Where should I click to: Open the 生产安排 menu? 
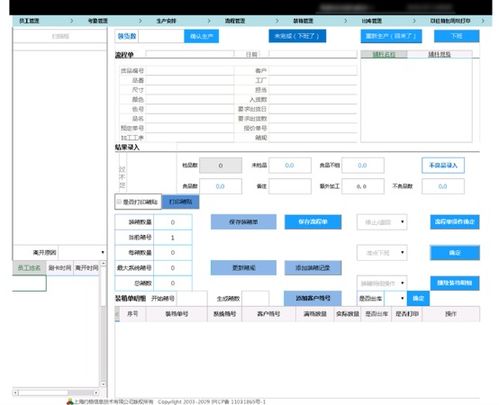click(166, 21)
